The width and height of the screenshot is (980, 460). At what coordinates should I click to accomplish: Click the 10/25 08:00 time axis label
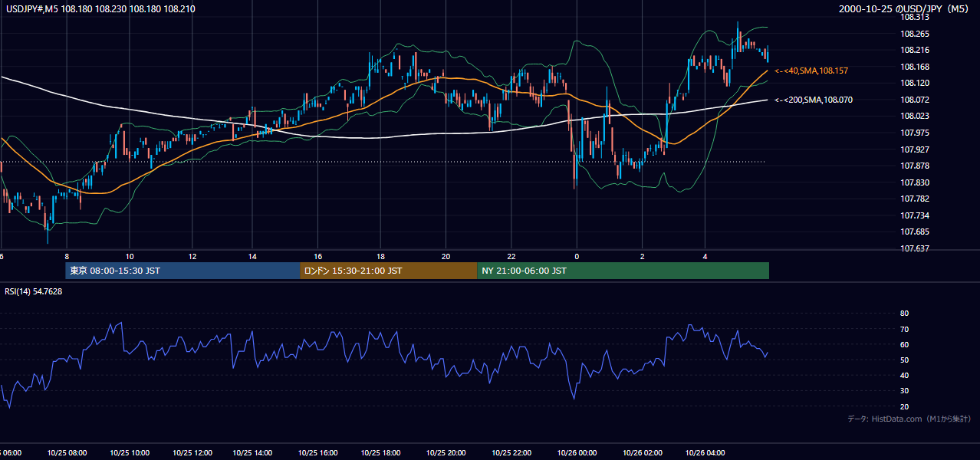point(66,453)
